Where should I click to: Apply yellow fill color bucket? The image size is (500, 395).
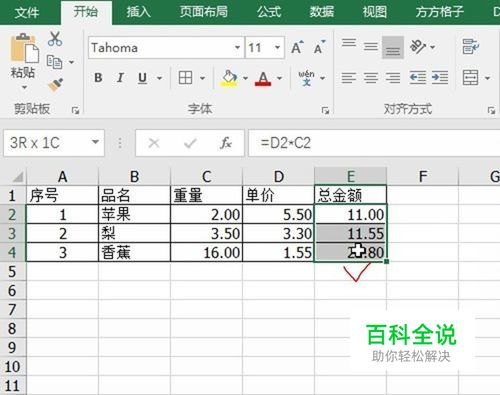pyautogui.click(x=229, y=78)
